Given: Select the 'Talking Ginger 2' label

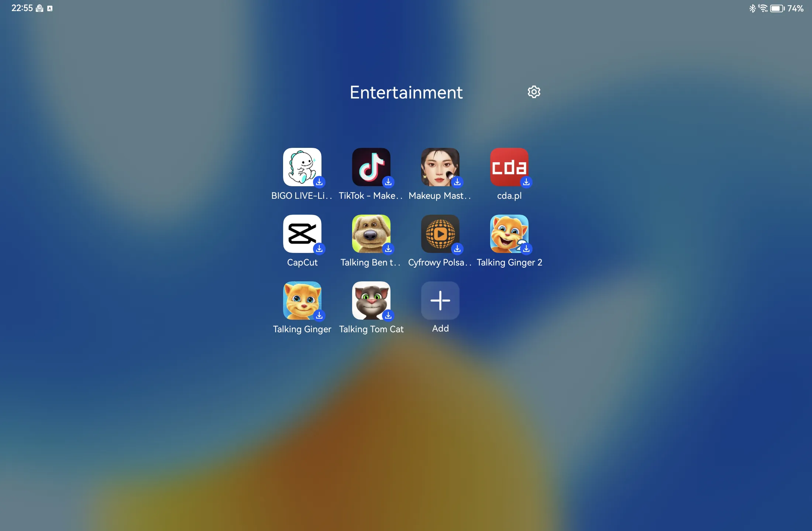Looking at the screenshot, I should point(509,263).
